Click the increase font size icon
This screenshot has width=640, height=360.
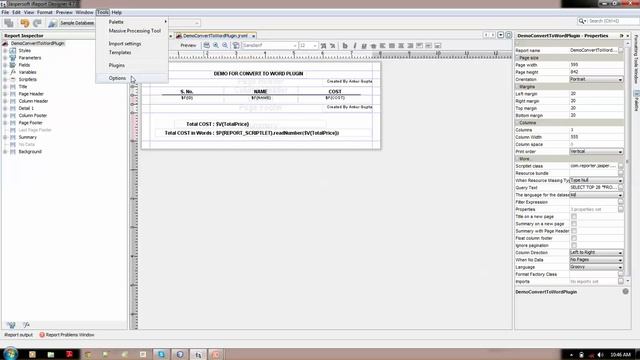coord(323,46)
